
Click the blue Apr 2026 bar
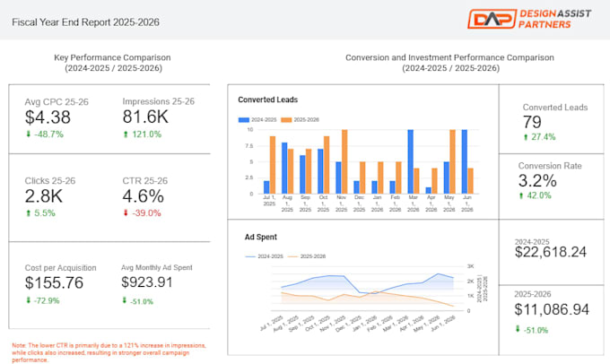coord(428,191)
